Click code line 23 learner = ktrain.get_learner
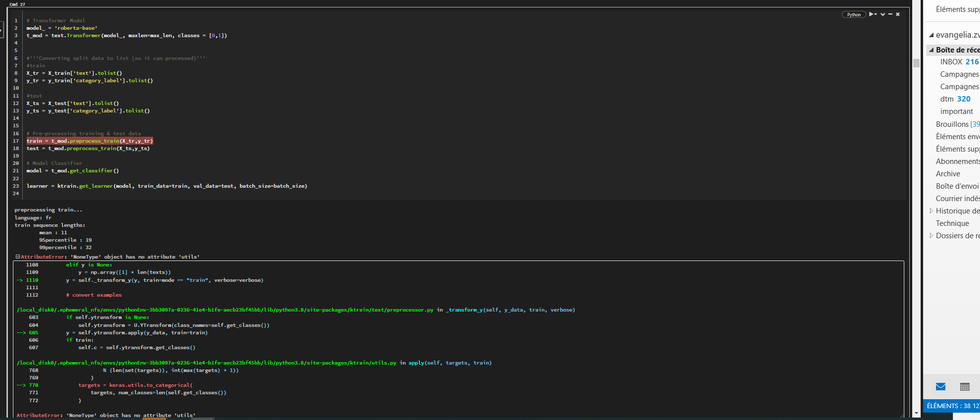Screen dimensions: 980x420 [167, 186]
